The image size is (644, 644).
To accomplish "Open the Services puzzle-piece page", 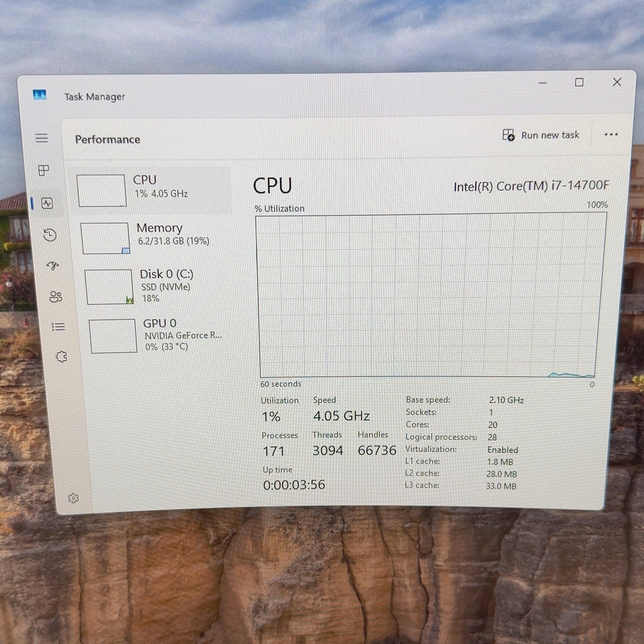I will coord(62,356).
